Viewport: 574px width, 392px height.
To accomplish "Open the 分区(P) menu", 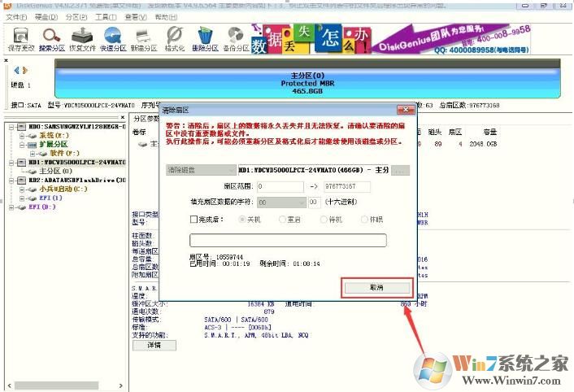I will click(76, 17).
